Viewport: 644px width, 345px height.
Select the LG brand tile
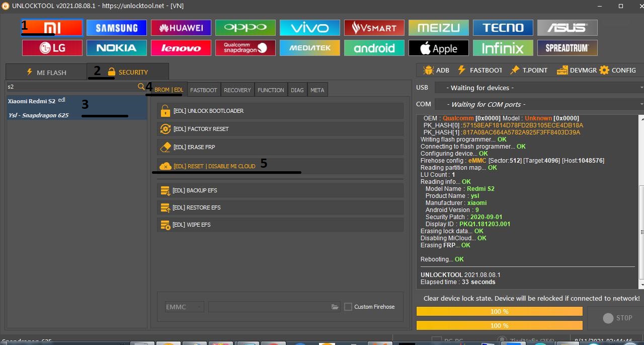[52, 48]
